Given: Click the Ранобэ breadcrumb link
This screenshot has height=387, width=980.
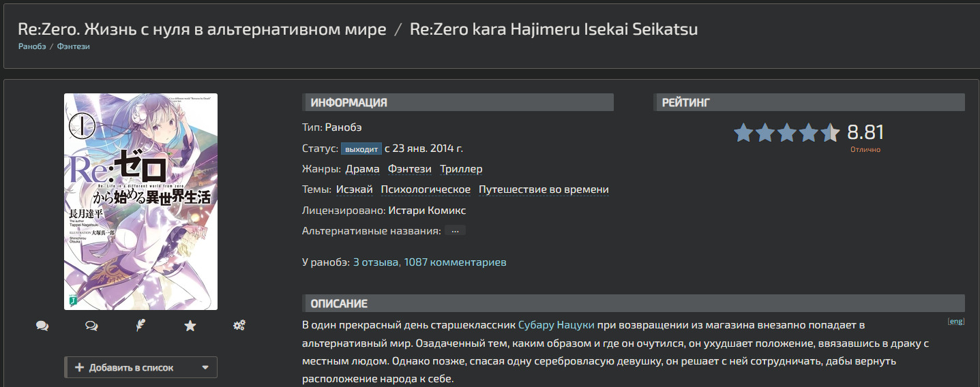Looking at the screenshot, I should point(32,46).
